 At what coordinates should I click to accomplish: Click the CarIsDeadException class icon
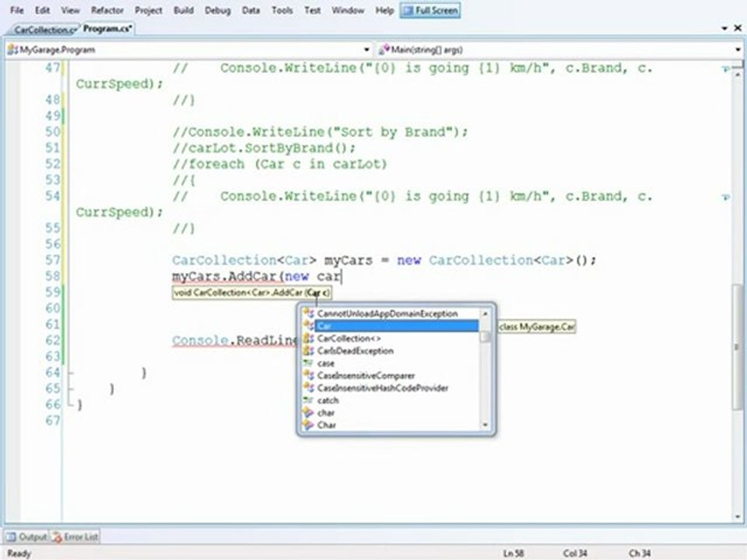[x=309, y=351]
